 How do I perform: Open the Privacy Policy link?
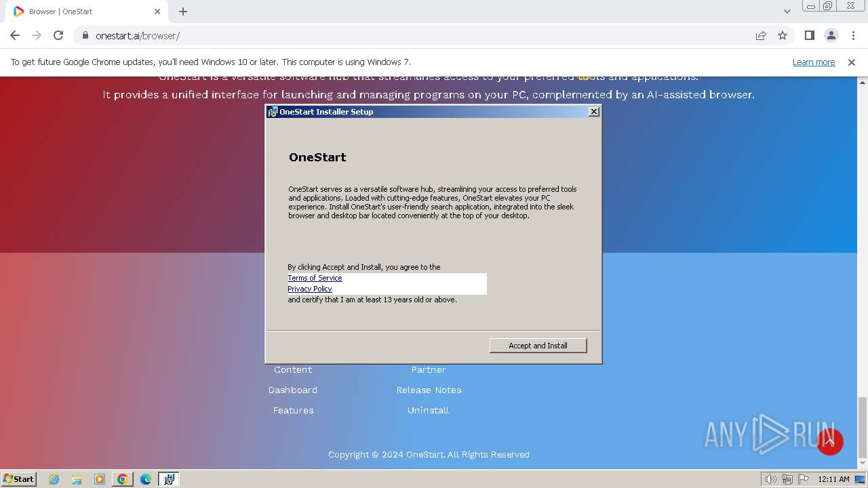pos(310,289)
